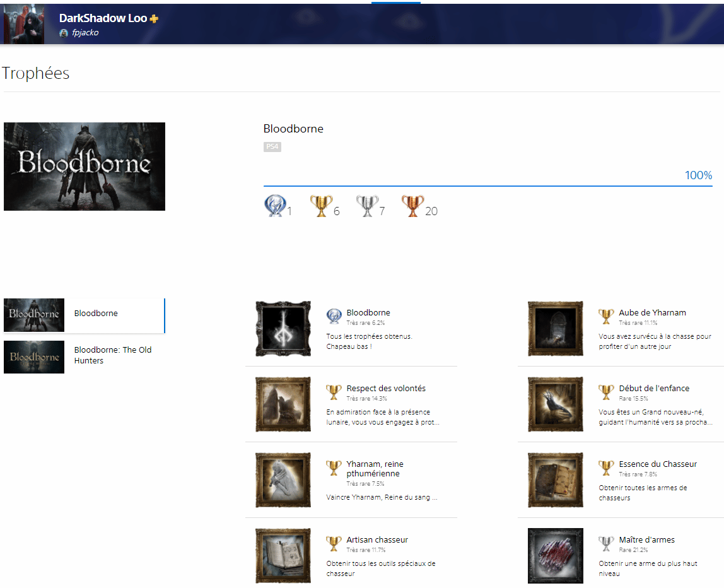Image resolution: width=724 pixels, height=588 pixels.
Task: Click the platinum icon beside the Bloodborne trophy name
Action: [334, 316]
